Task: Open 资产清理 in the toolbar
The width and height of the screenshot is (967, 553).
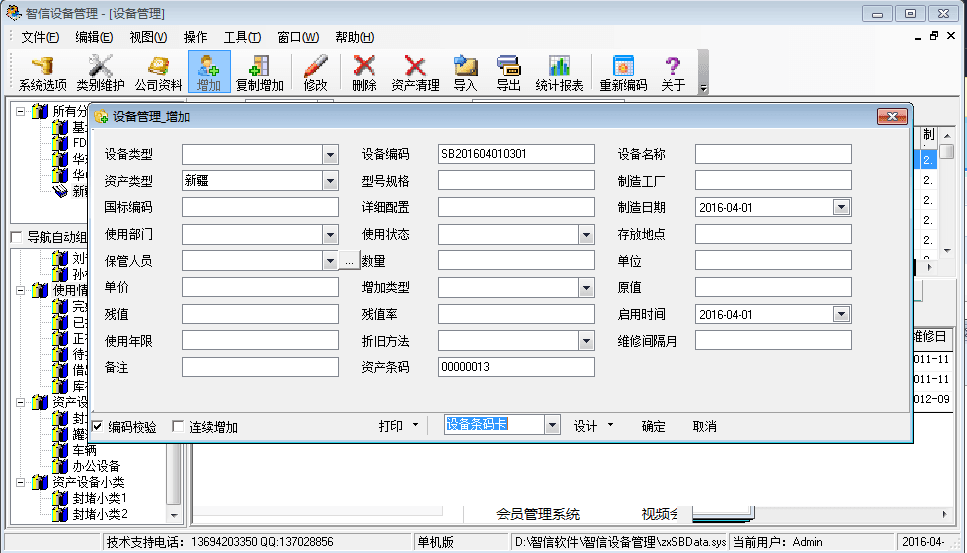Action: (x=415, y=72)
